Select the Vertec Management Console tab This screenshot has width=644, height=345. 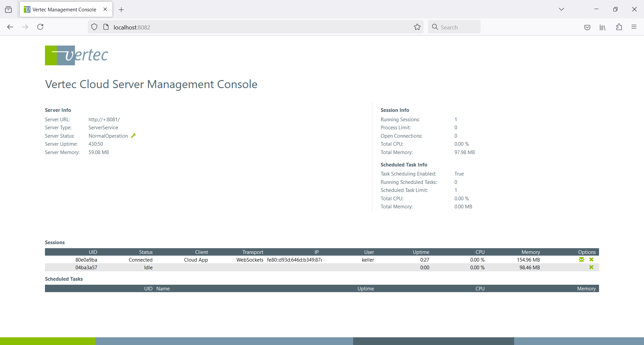[x=64, y=9]
